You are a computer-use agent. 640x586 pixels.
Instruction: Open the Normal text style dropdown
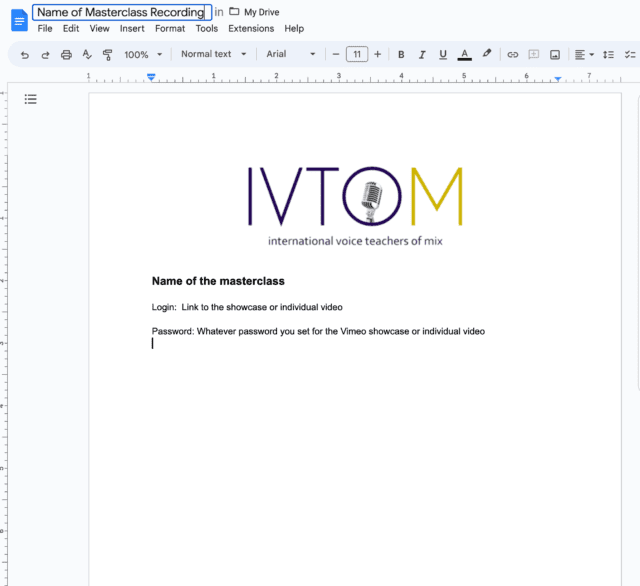point(212,55)
